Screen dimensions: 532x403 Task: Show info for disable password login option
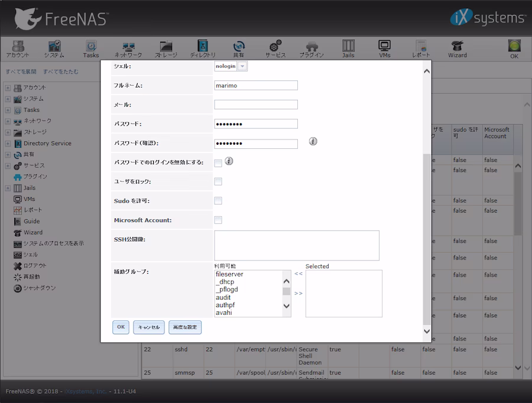click(x=229, y=161)
